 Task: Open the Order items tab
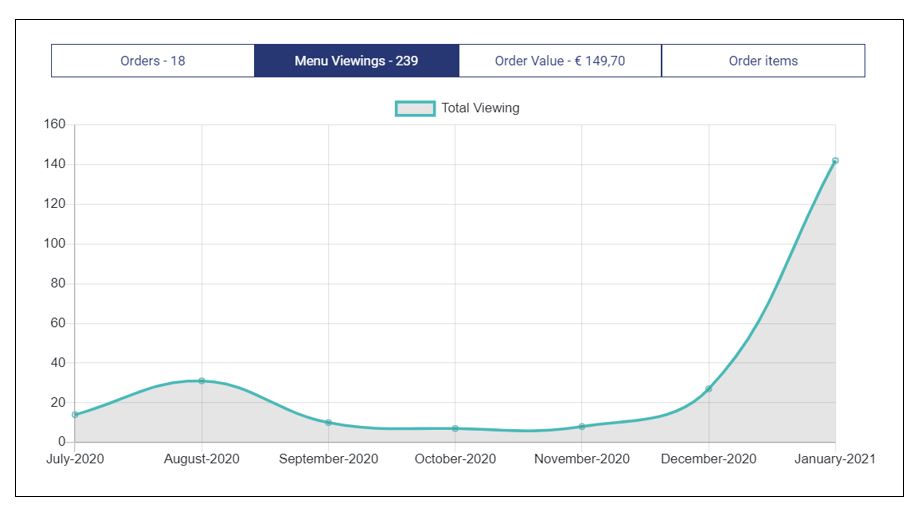pyautogui.click(x=763, y=61)
